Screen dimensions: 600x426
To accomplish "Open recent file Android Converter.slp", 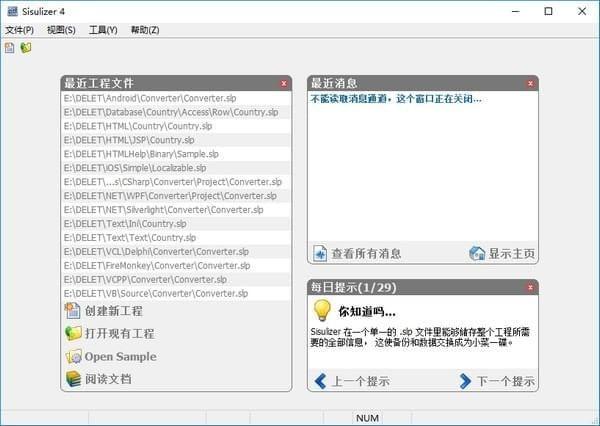I will 176,98.
